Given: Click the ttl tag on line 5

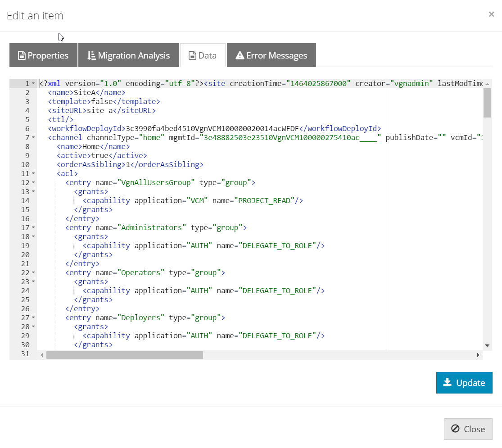Looking at the screenshot, I should (x=61, y=119).
